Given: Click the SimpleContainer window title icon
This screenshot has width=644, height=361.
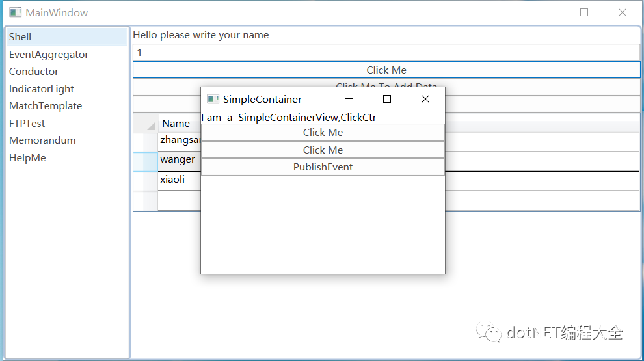Looking at the screenshot, I should click(213, 99).
